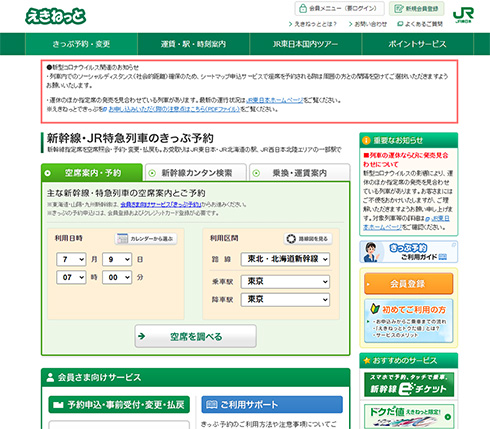
Task: Follow JR東日本ホームページ link in sidebar notice
Action: coord(406,223)
